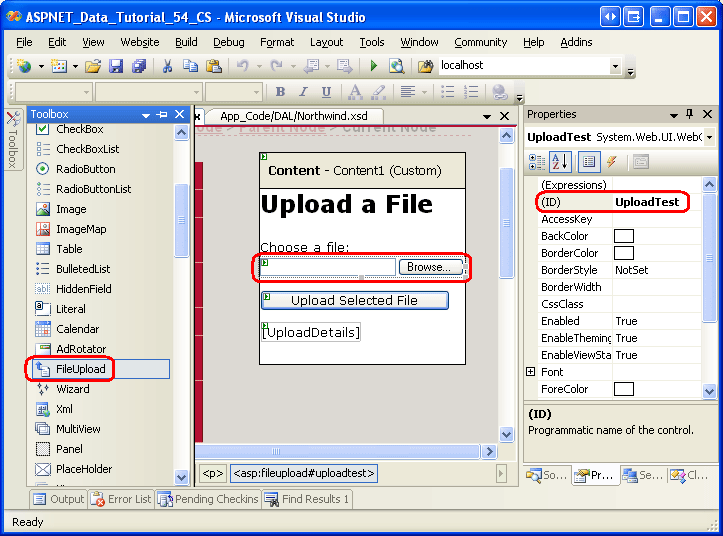Click the Cut scissors icon

click(x=167, y=66)
